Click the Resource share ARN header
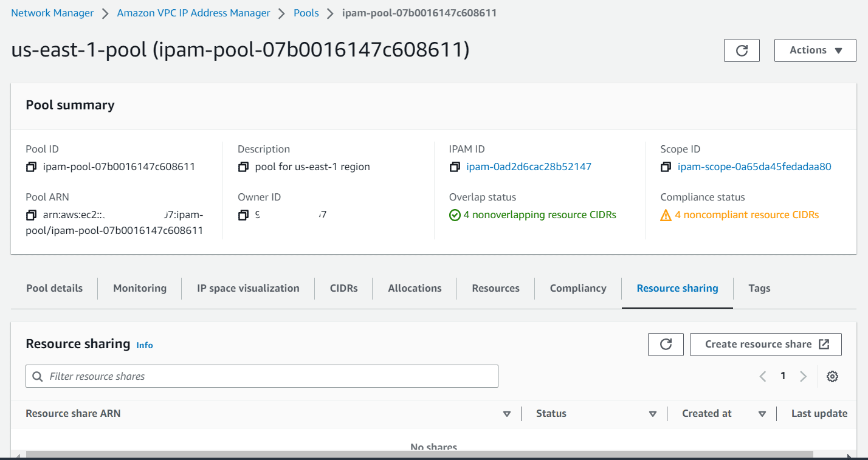868x460 pixels. click(x=73, y=414)
